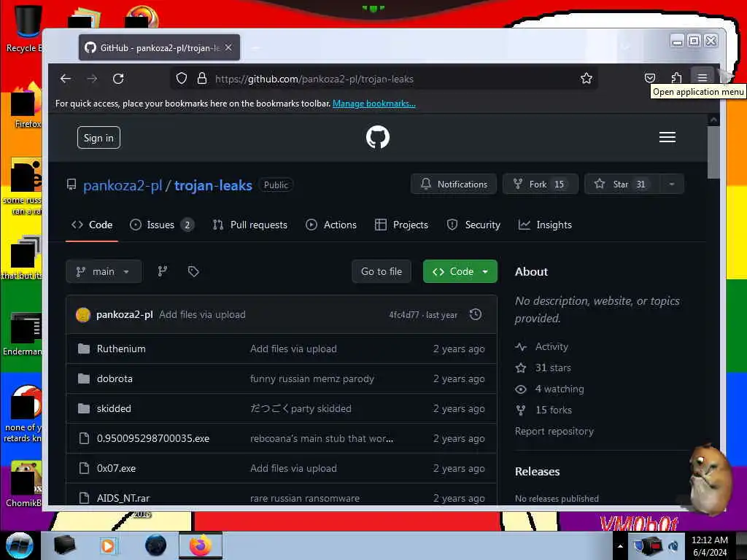The image size is (747, 560).
Task: Switch to Security tab
Action: [473, 225]
